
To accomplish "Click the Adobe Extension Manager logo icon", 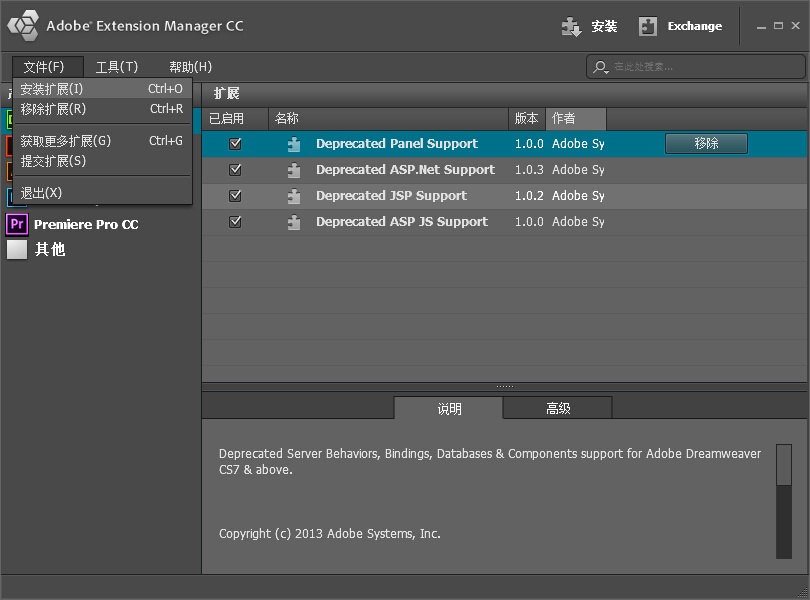I will 23,25.
